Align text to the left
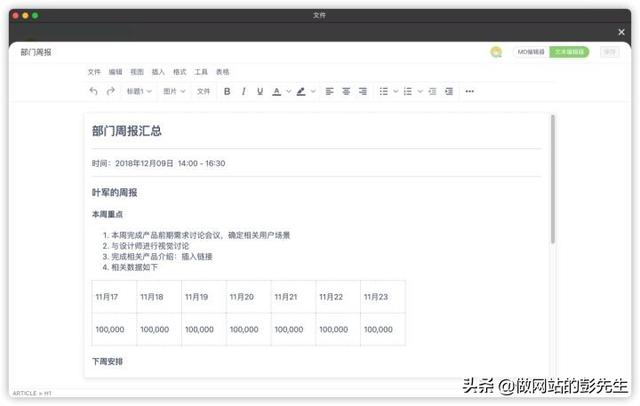Screen dimensions: 640x406 coord(329,91)
